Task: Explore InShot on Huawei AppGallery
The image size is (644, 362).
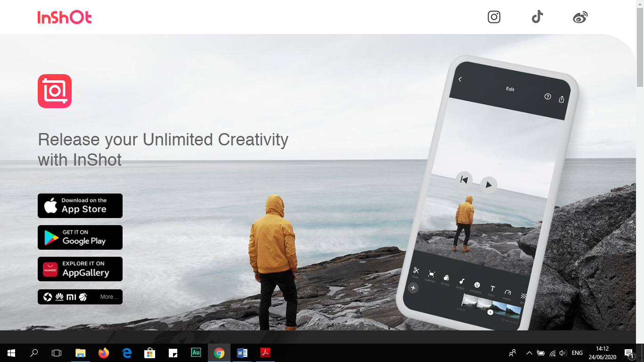Action: point(80,269)
